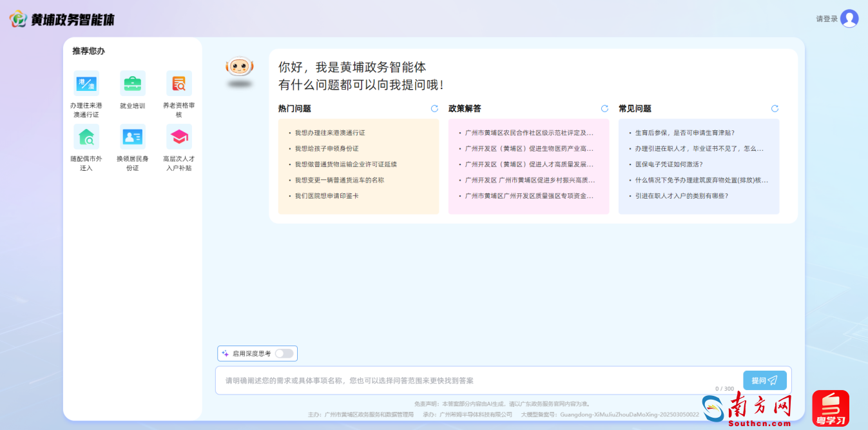Screen dimensions: 868x430
Task: Click the 热门问题 section title
Action: point(294,108)
